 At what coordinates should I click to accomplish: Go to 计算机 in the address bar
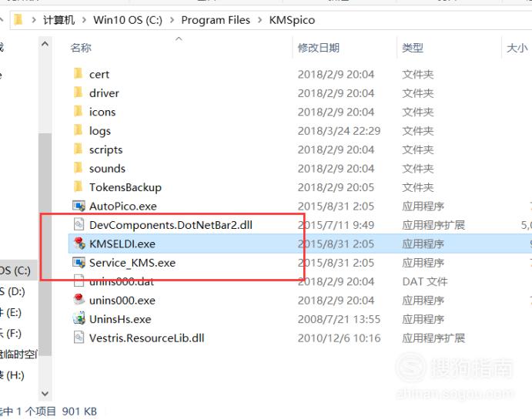(59, 20)
